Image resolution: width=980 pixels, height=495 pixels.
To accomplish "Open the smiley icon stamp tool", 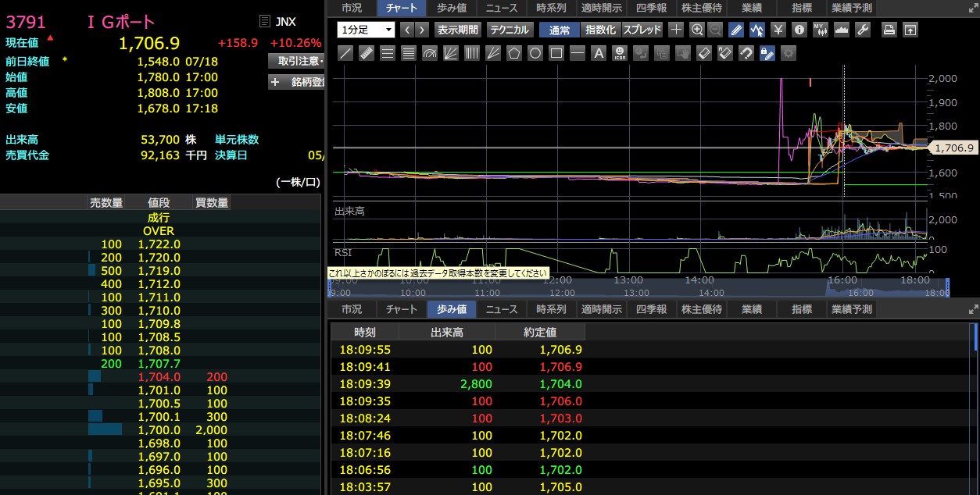I will point(620,53).
